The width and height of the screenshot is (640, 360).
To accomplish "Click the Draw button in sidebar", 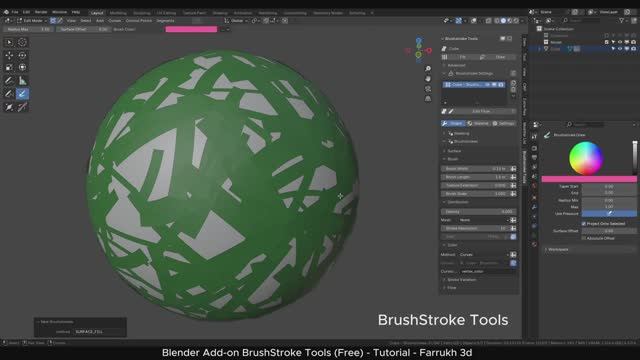I will 498,57.
